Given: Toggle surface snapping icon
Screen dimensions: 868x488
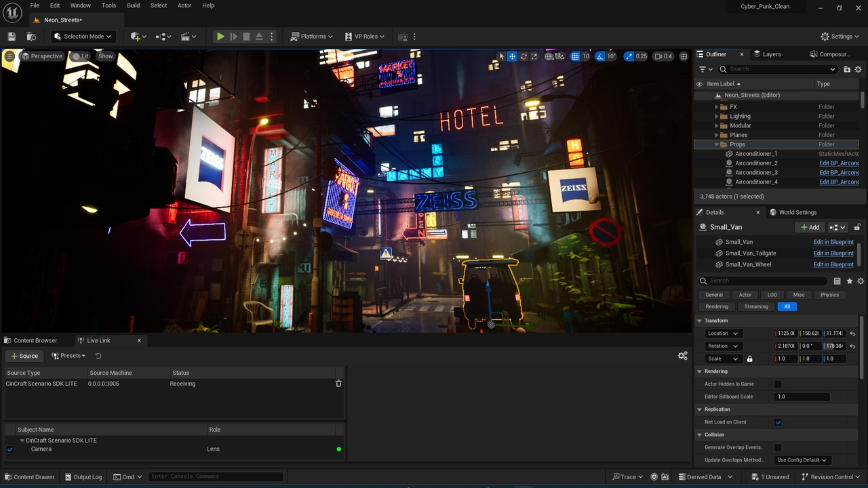Looking at the screenshot, I should pos(559,56).
